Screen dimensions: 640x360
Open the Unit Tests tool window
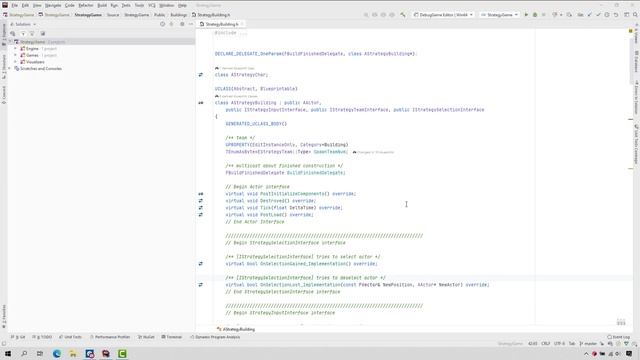click(x=70, y=337)
